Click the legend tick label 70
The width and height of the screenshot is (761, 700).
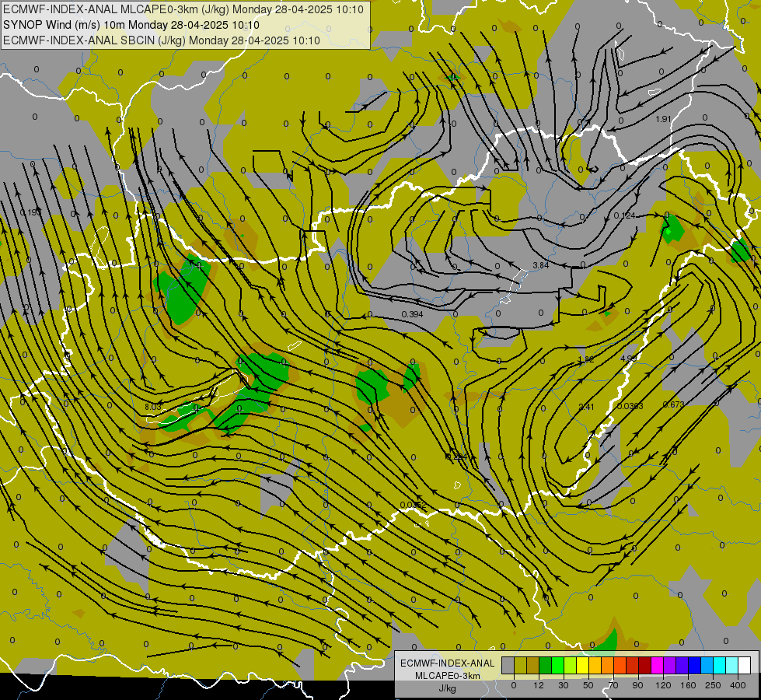click(x=613, y=685)
